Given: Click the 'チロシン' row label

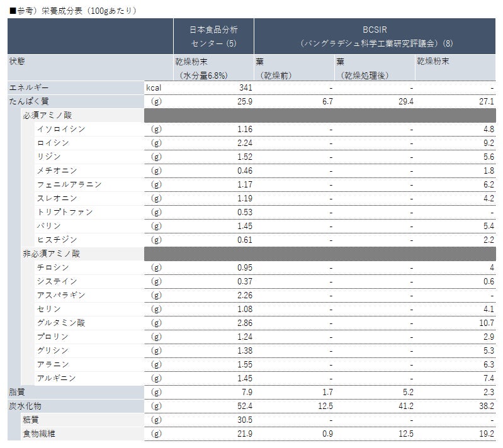Looking at the screenshot, I should [53, 267].
